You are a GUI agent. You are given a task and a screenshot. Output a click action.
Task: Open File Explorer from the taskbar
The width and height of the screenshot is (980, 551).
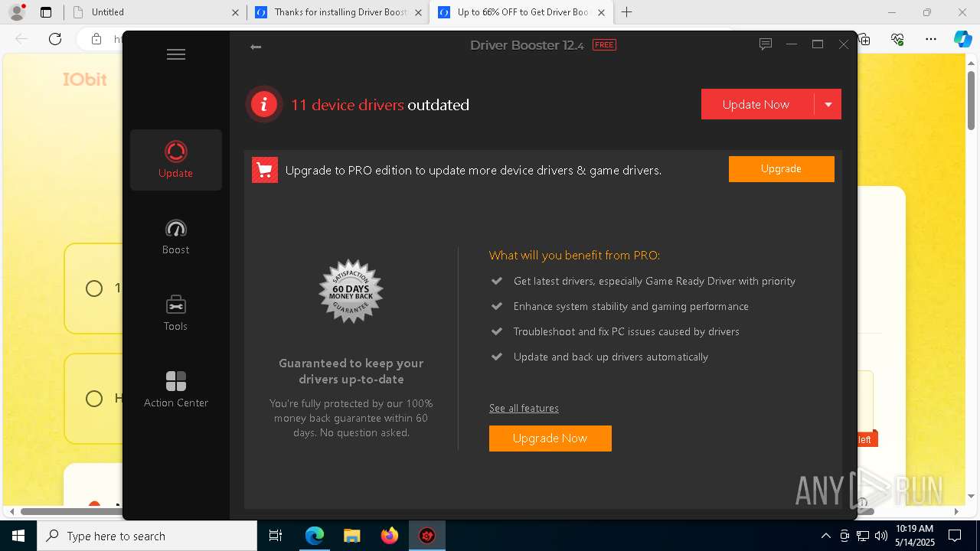pyautogui.click(x=351, y=536)
